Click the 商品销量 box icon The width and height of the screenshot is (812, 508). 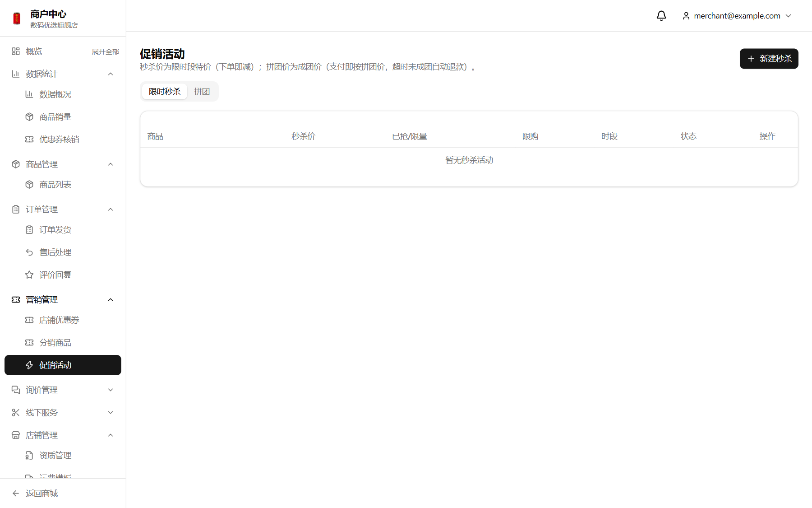click(x=29, y=117)
